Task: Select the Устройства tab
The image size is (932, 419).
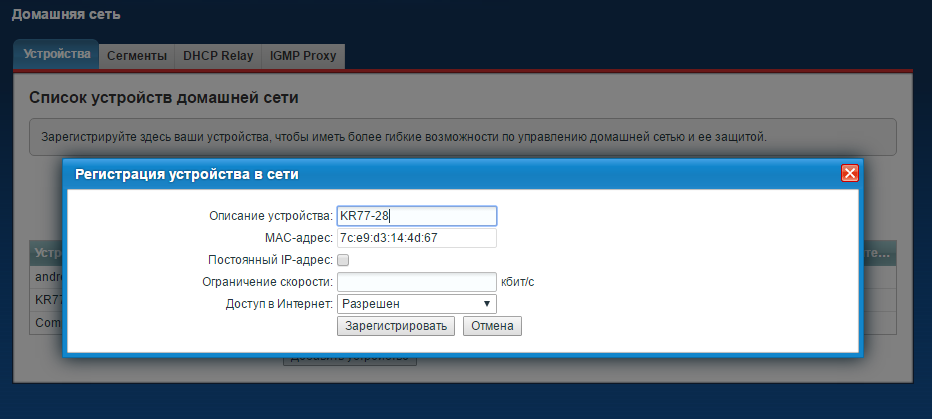Action: 56,55
